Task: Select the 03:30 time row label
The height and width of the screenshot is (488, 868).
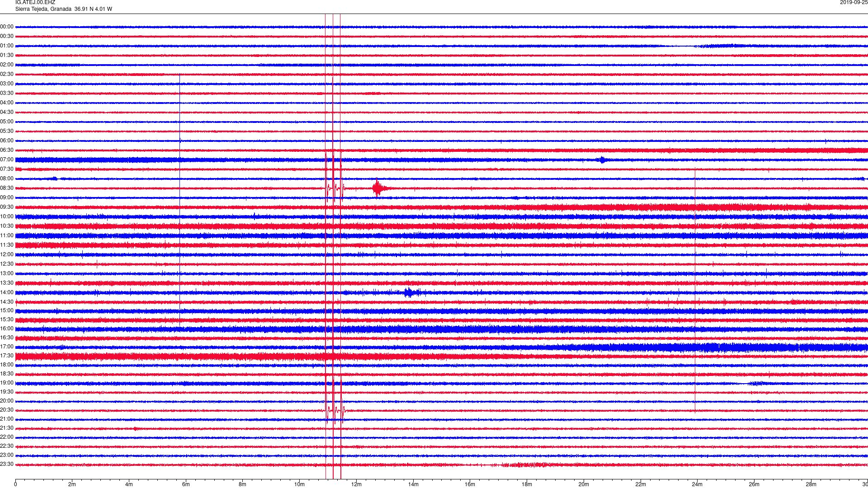Action: pyautogui.click(x=7, y=94)
